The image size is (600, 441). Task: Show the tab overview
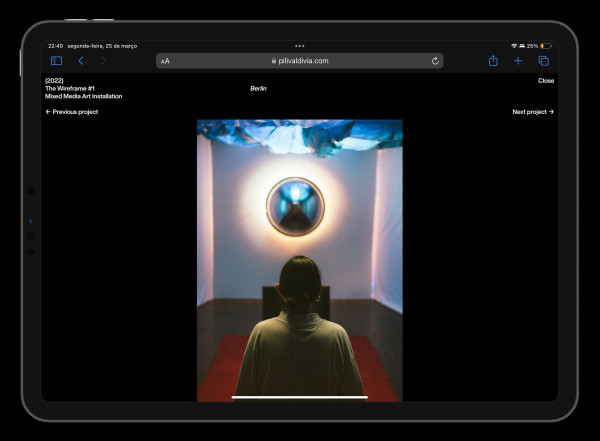pyautogui.click(x=543, y=61)
